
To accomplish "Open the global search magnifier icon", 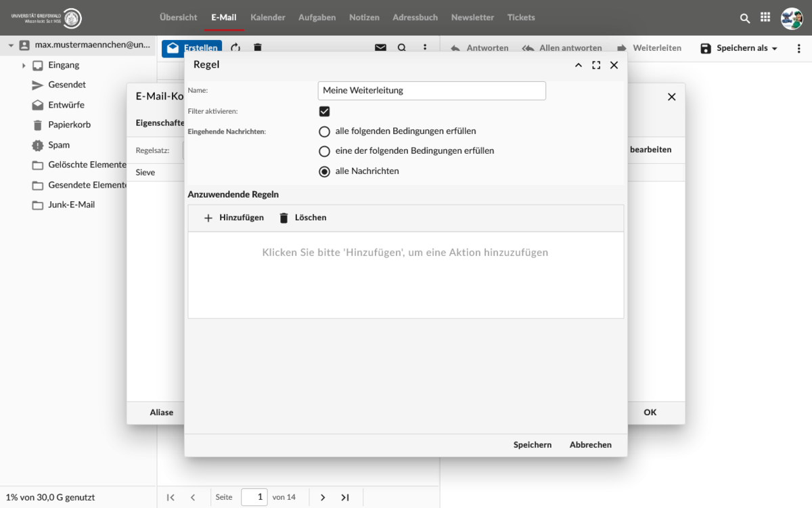I will pos(745,18).
